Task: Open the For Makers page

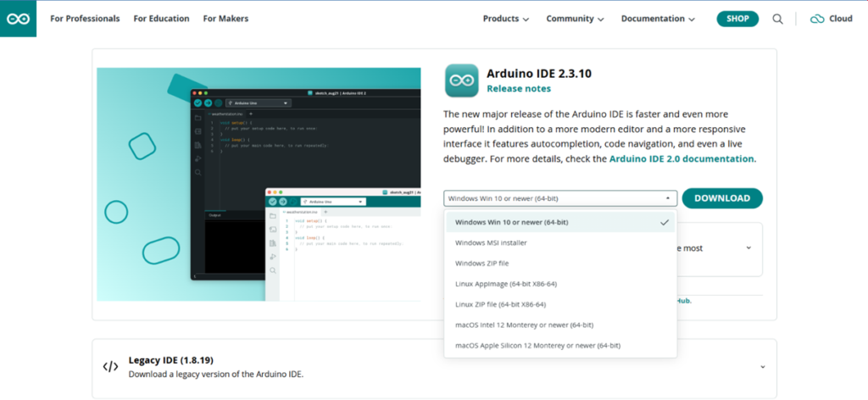Action: pyautogui.click(x=225, y=19)
